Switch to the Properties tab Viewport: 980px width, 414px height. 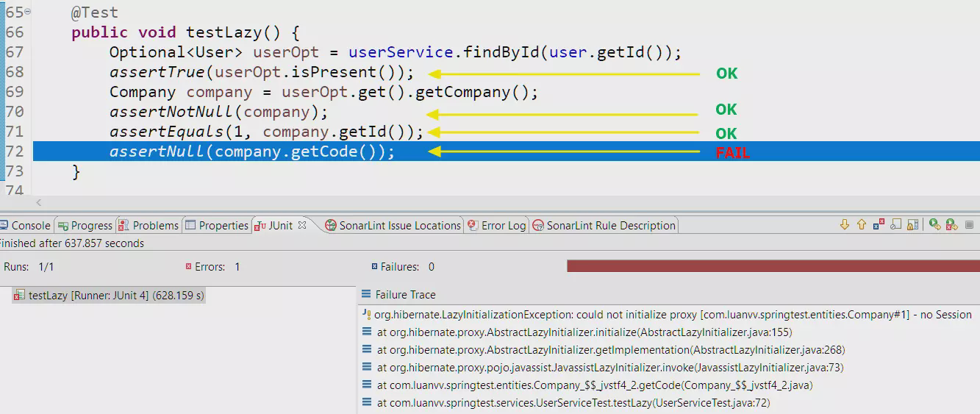point(218,226)
